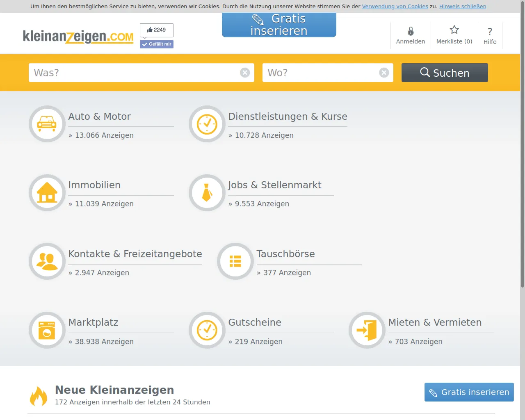525x420 pixels.
Task: Clear the Was? search field
Action: pyautogui.click(x=245, y=73)
